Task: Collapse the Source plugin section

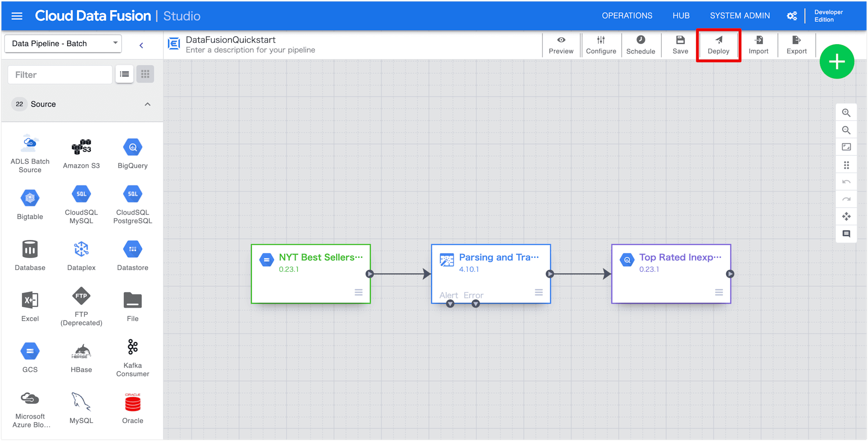Action: pos(148,104)
